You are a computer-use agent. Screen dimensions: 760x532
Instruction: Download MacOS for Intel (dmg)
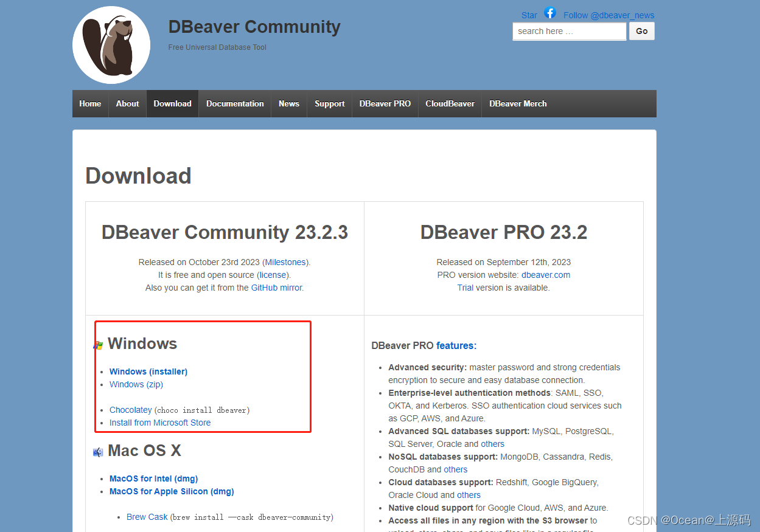pos(154,478)
